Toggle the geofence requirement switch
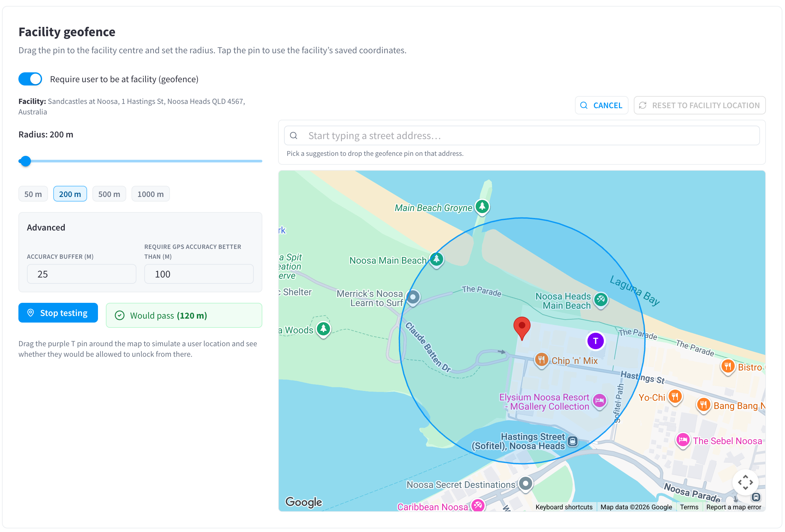This screenshot has width=785, height=532. click(30, 79)
